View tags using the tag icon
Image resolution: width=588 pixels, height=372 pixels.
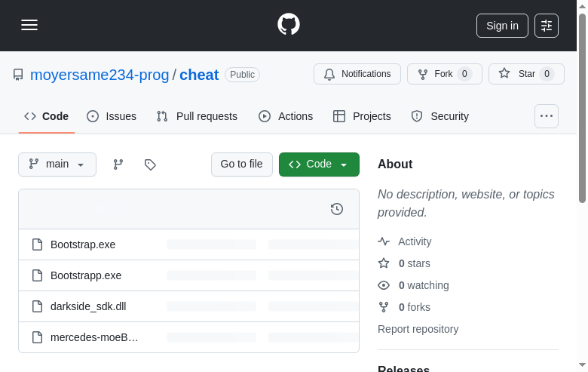[x=150, y=164]
